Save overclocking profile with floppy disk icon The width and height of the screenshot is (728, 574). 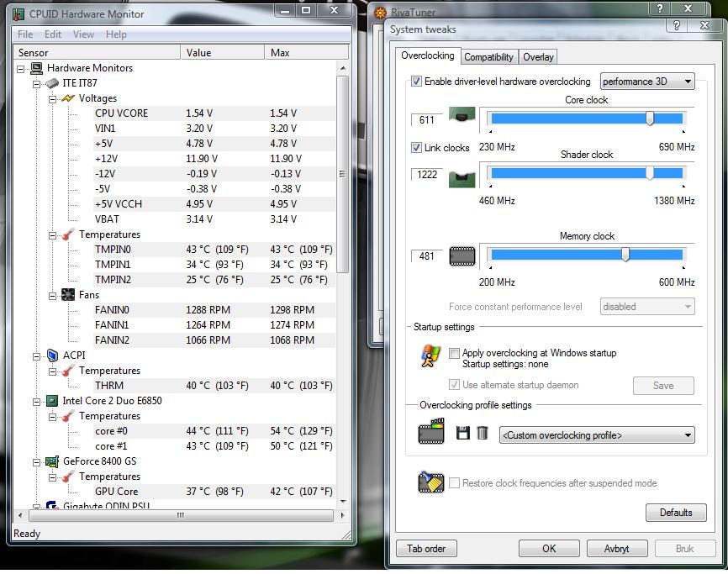click(x=463, y=434)
